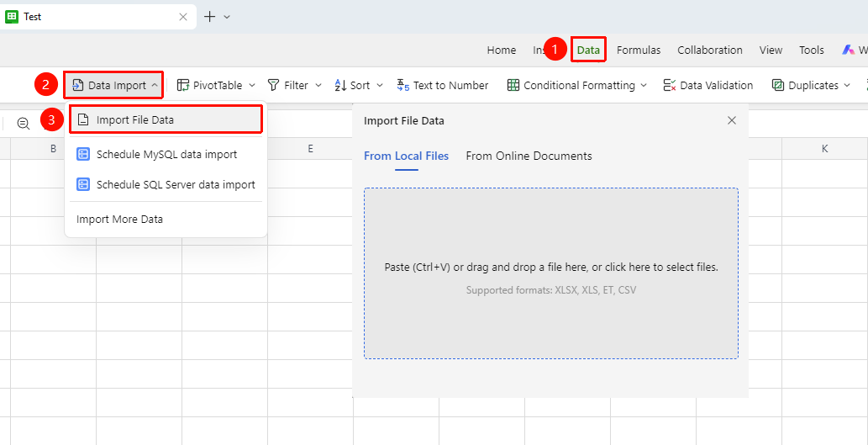Select column B header
Viewport: 868px width, 445px height.
click(53, 149)
